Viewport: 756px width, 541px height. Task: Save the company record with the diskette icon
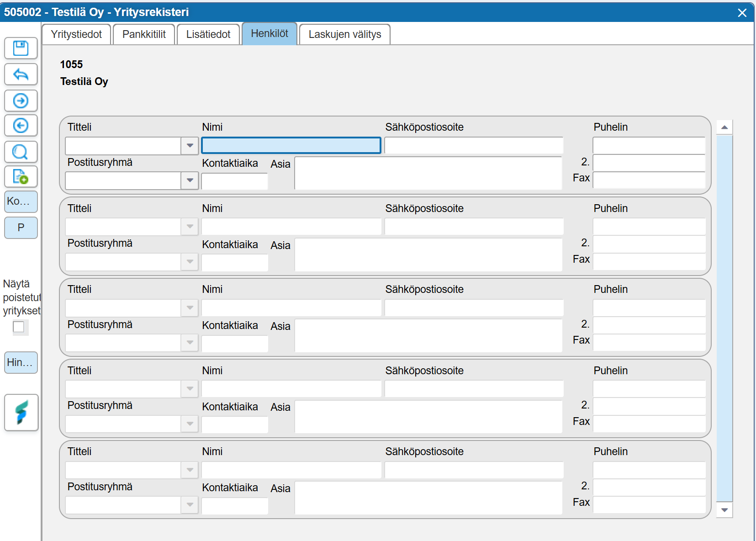tap(21, 48)
